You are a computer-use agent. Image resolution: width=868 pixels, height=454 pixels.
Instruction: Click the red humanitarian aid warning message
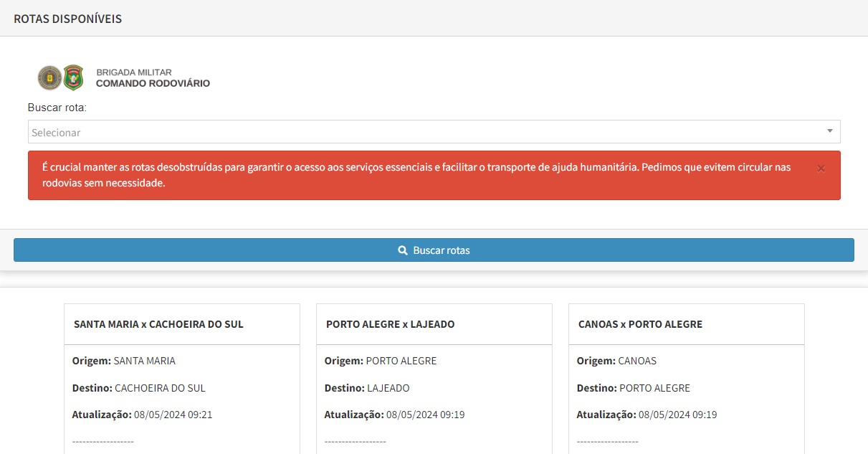(x=416, y=175)
